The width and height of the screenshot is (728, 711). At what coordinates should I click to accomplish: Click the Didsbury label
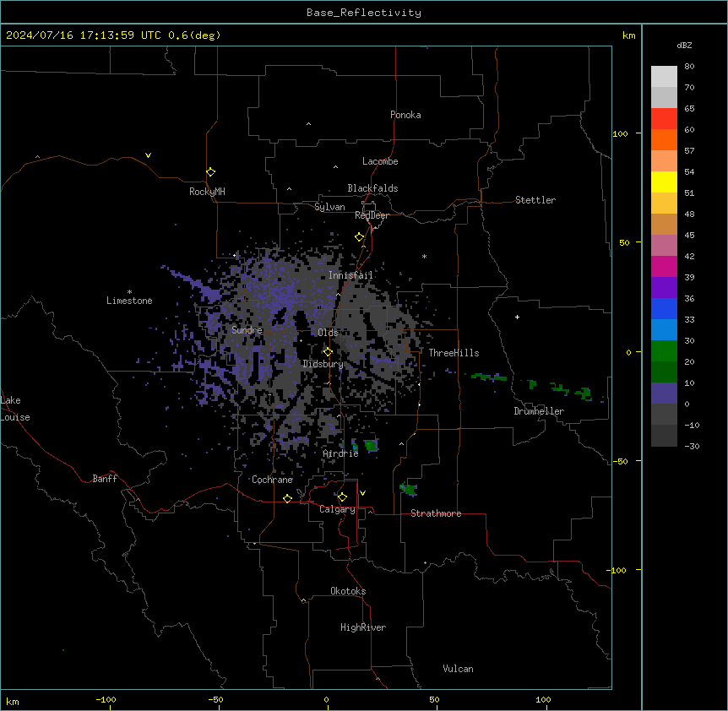point(323,364)
